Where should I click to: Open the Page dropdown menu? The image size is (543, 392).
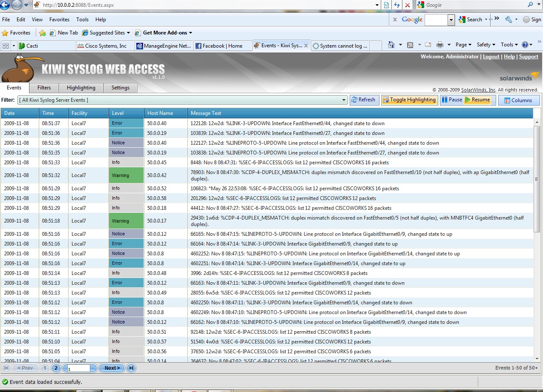click(x=463, y=45)
